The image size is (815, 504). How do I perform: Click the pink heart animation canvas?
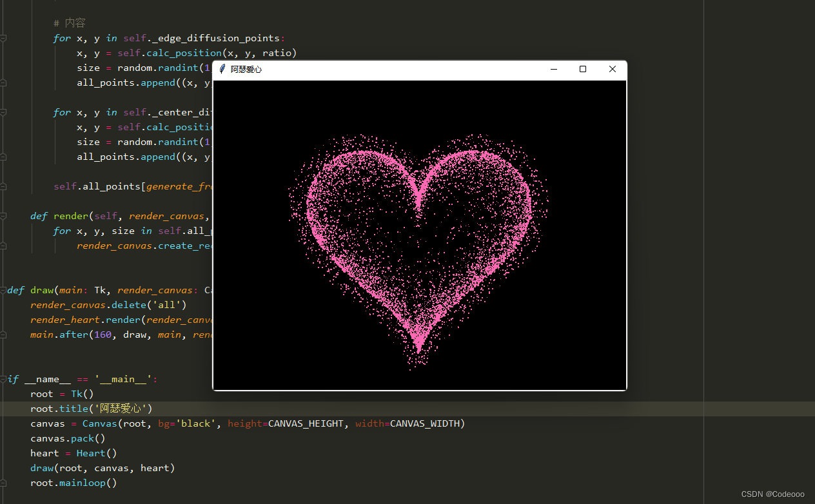(x=420, y=235)
